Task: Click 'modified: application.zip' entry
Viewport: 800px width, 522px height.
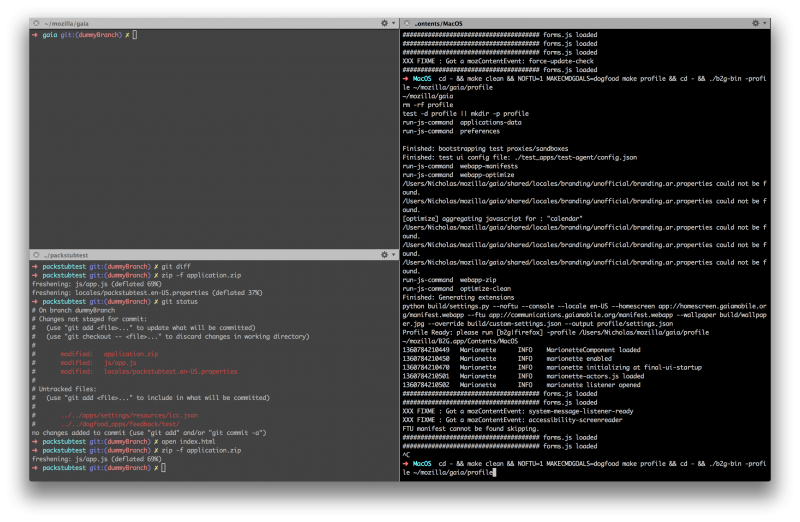Action: pyautogui.click(x=109, y=354)
